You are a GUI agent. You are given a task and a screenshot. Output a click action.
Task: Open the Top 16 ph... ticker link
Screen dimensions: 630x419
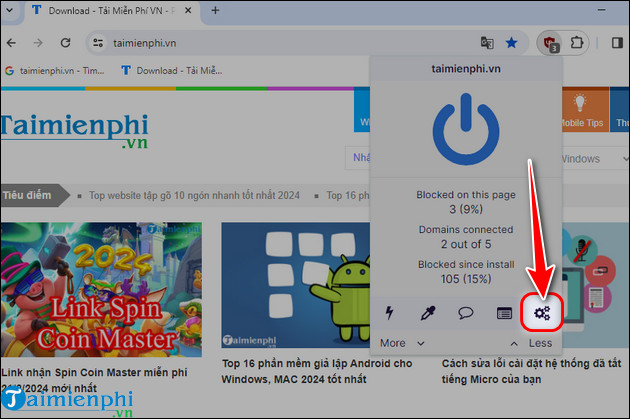pos(348,196)
